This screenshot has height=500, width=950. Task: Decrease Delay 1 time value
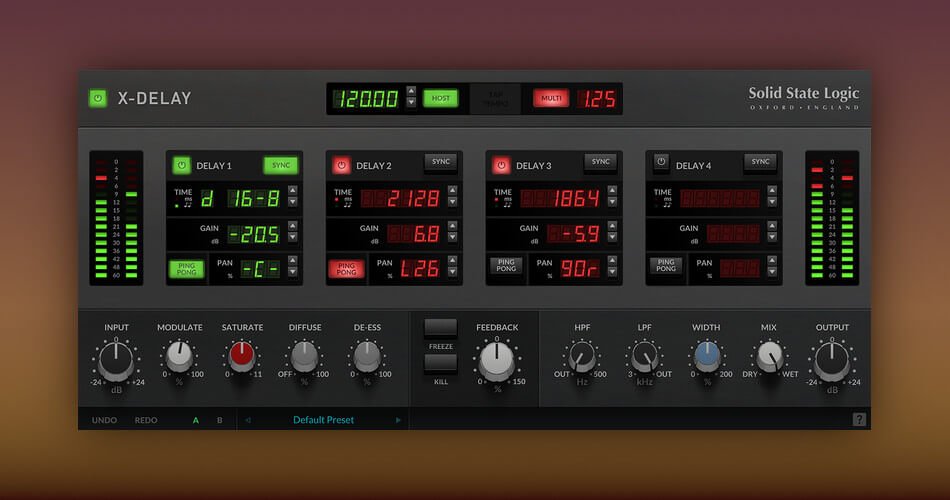coord(293,201)
